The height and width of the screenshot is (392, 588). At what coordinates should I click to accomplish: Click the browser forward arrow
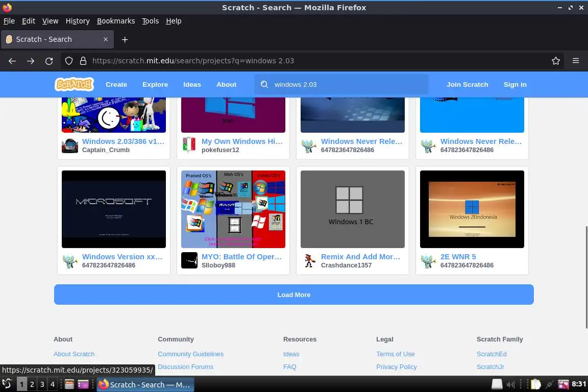[31, 61]
